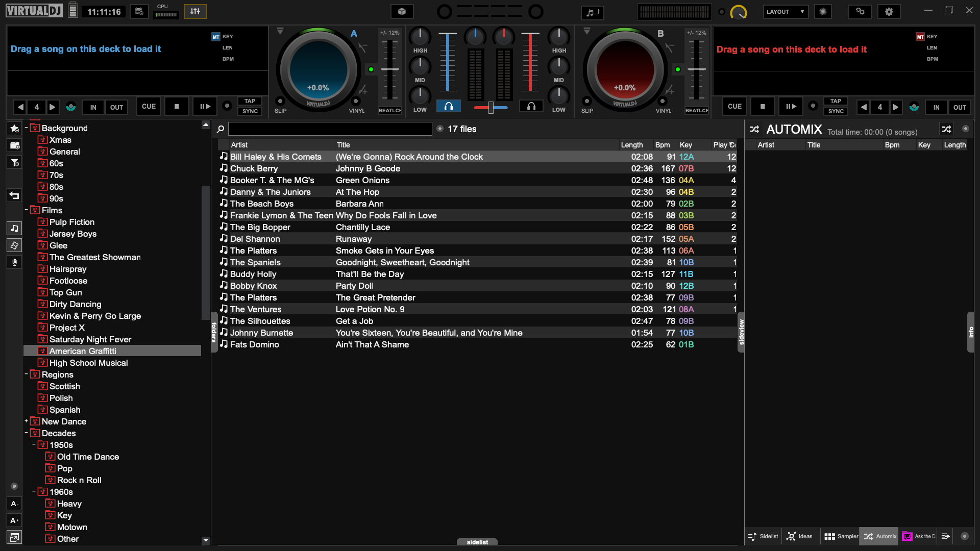Collapse the Background folder
This screenshot has width=980, height=551.
click(26, 128)
